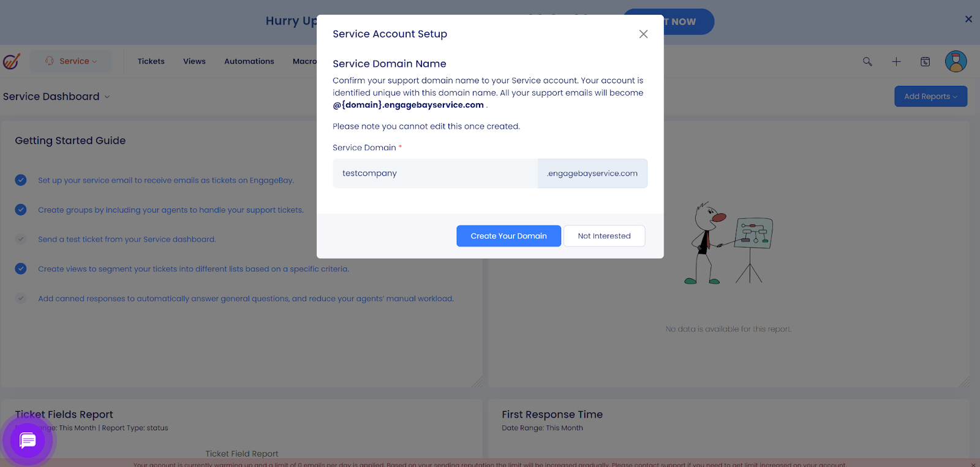Open the Automations menu item
980x467 pixels.
click(x=249, y=61)
